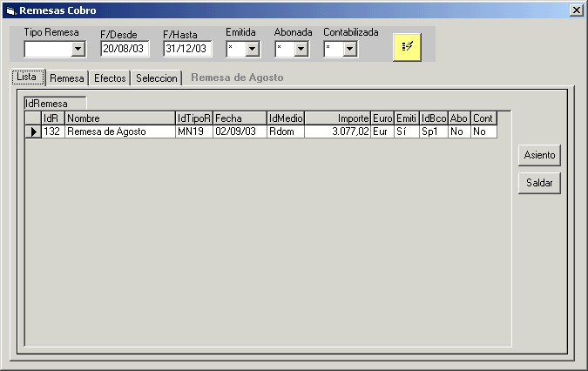Click the Importe column header

coord(337,118)
